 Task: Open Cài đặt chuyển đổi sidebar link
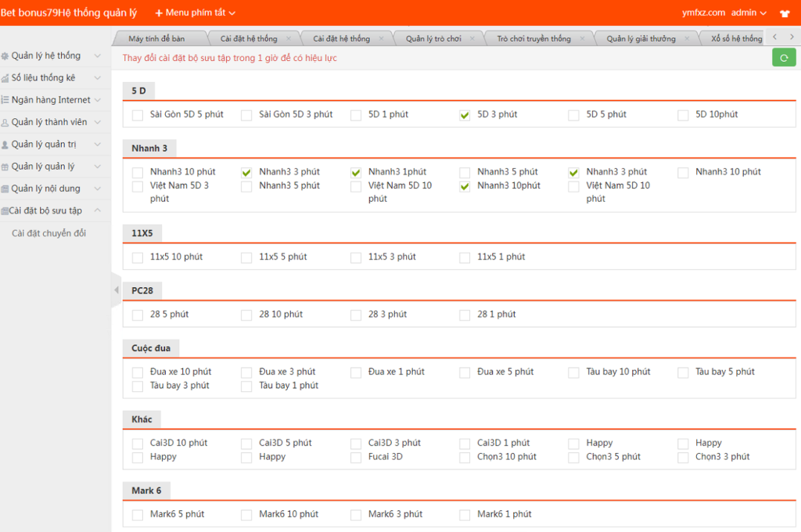pyautogui.click(x=48, y=233)
